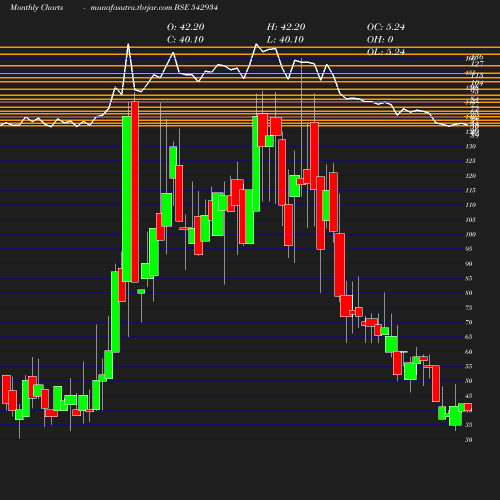
Task: Click the 'munafasutra.tbrjar.com BSE 542934' source label
Action: point(154,7)
